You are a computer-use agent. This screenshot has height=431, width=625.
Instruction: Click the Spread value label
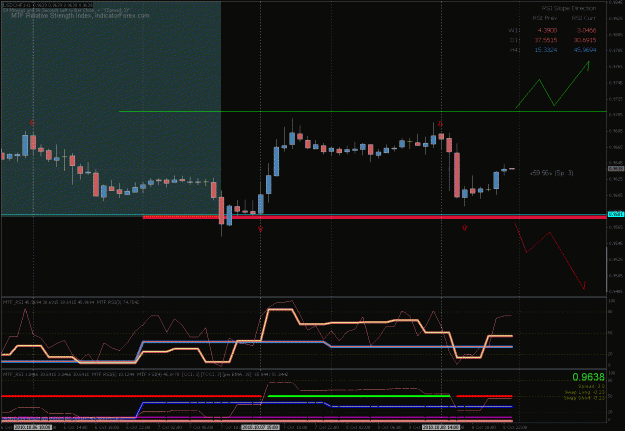click(x=591, y=386)
